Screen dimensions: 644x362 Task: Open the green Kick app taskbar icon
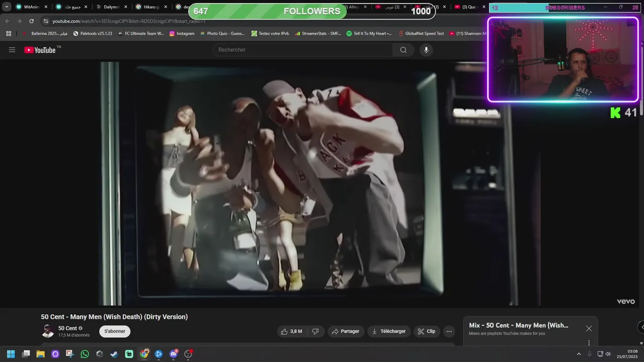tap(129, 354)
